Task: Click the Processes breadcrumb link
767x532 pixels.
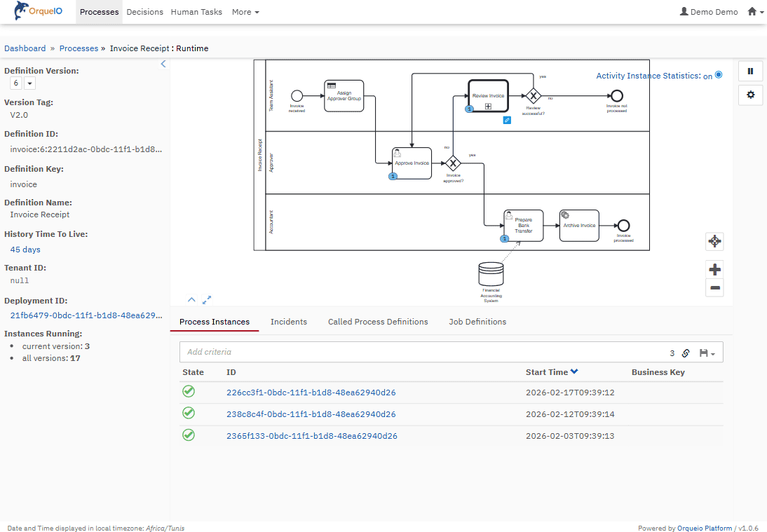Action: 79,48
